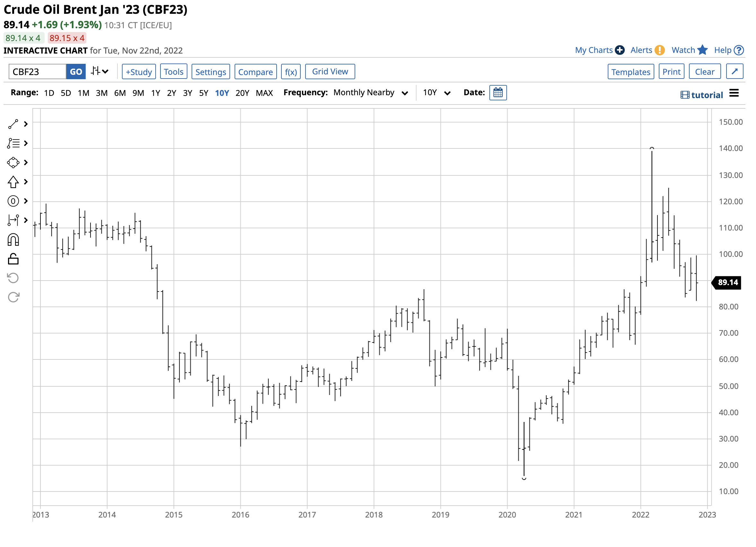The image size is (756, 547).
Task: Toggle the lock drawings padlock icon
Action: [13, 259]
